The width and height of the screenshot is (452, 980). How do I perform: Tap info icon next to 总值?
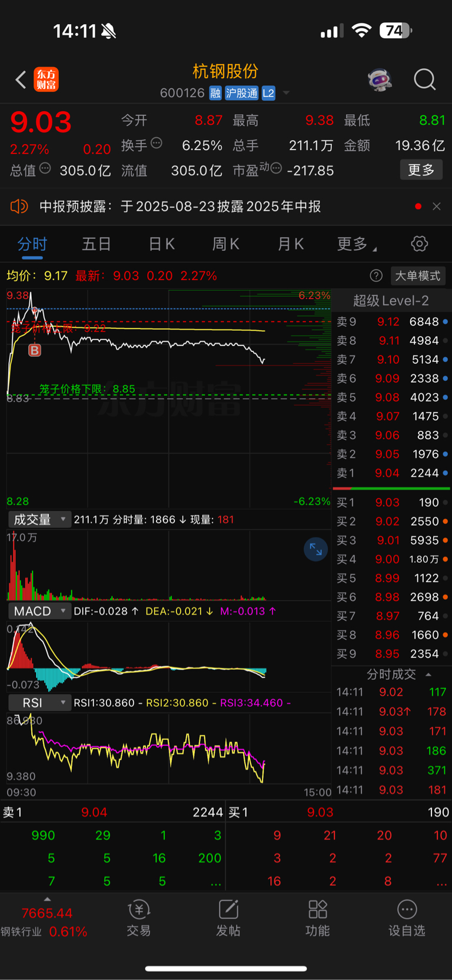point(45,168)
